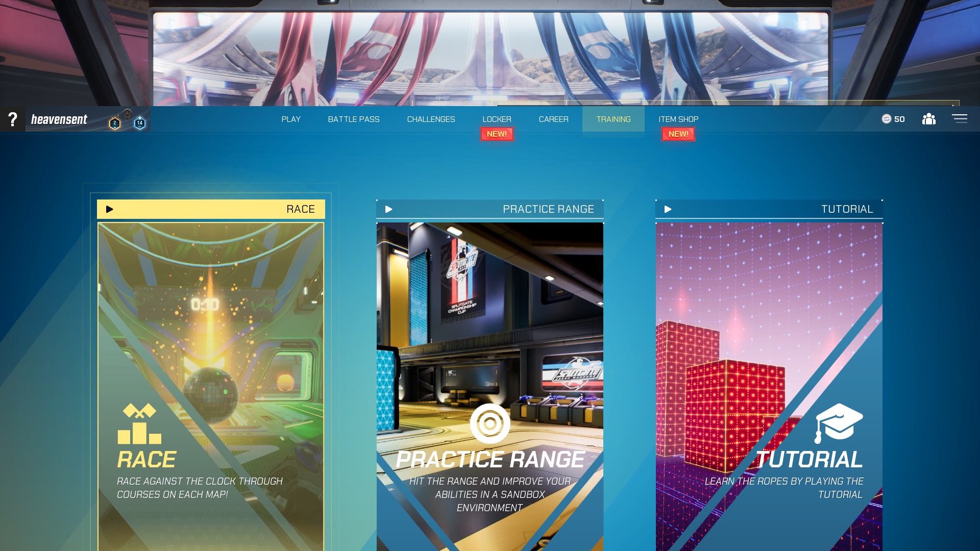980x551 pixels.
Task: Open the hamburger main menu
Action: (959, 119)
